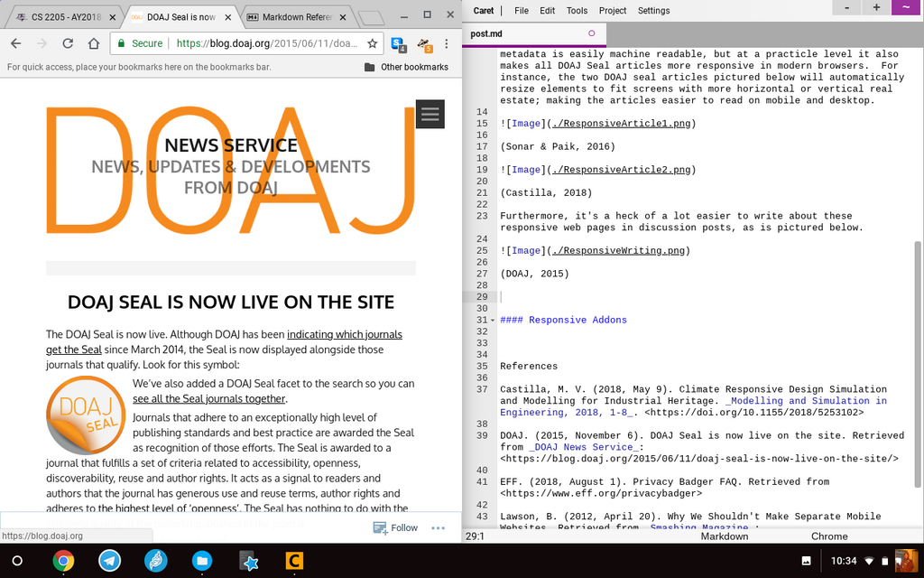
Task: Click the Follow blog button
Action: click(395, 527)
